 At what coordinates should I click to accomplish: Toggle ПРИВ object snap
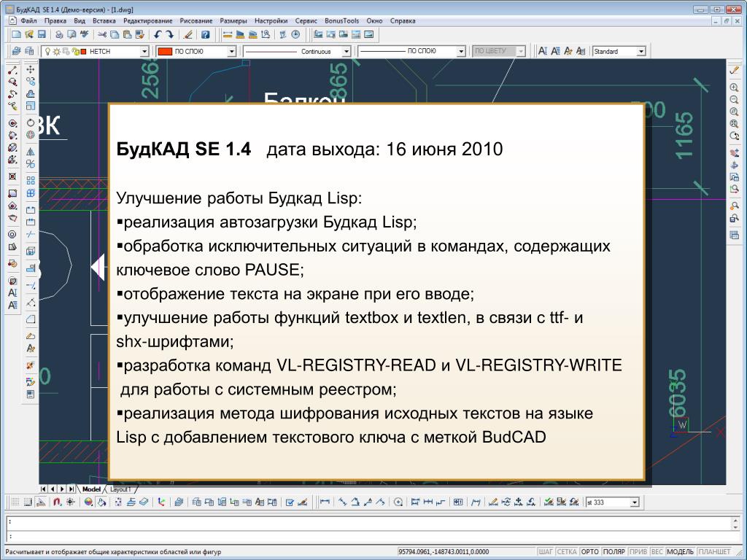tap(638, 551)
